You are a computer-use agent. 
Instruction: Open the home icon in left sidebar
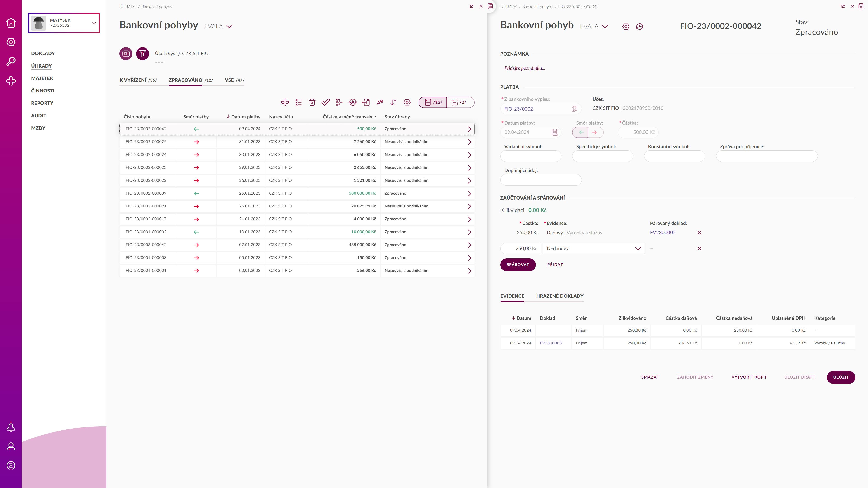[x=11, y=23]
